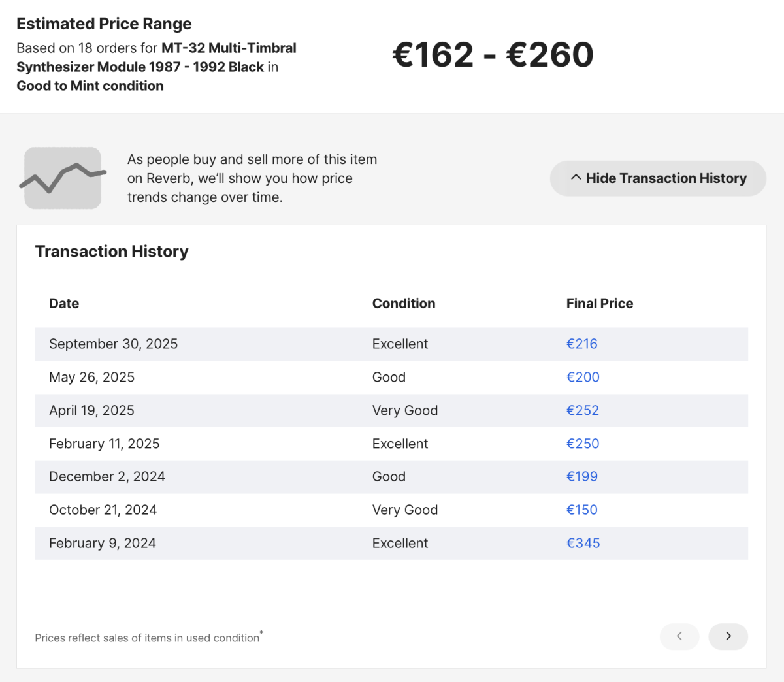This screenshot has width=784, height=682.
Task: Click the Transaction History heading
Action: (x=112, y=252)
